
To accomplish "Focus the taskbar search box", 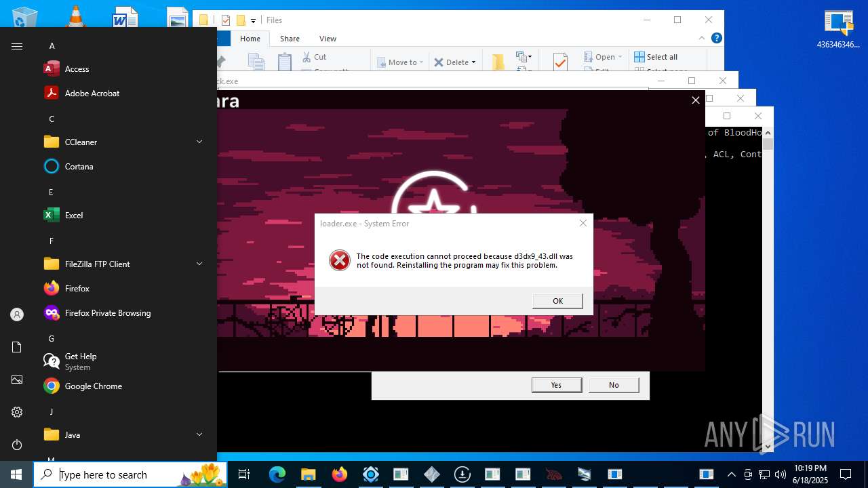I will tap(130, 474).
